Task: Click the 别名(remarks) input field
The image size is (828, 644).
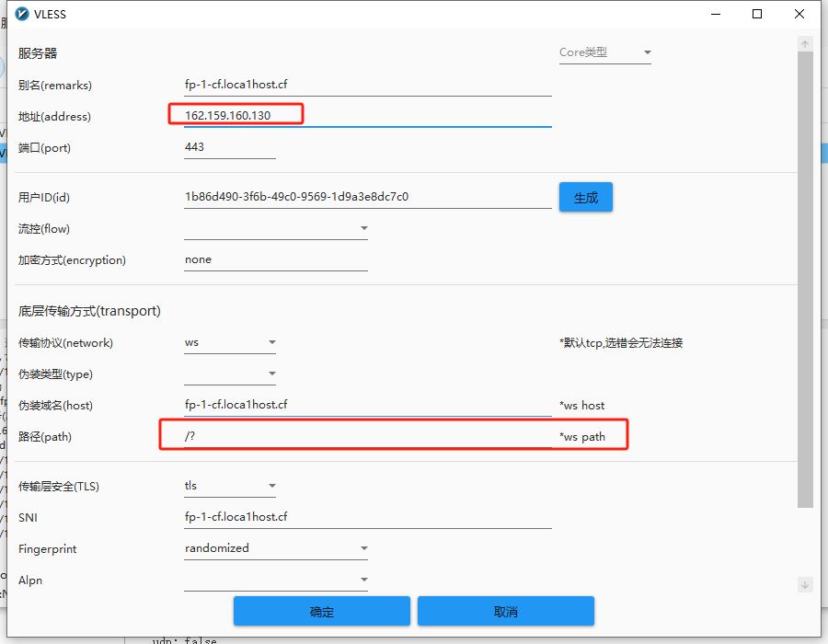Action: point(367,85)
